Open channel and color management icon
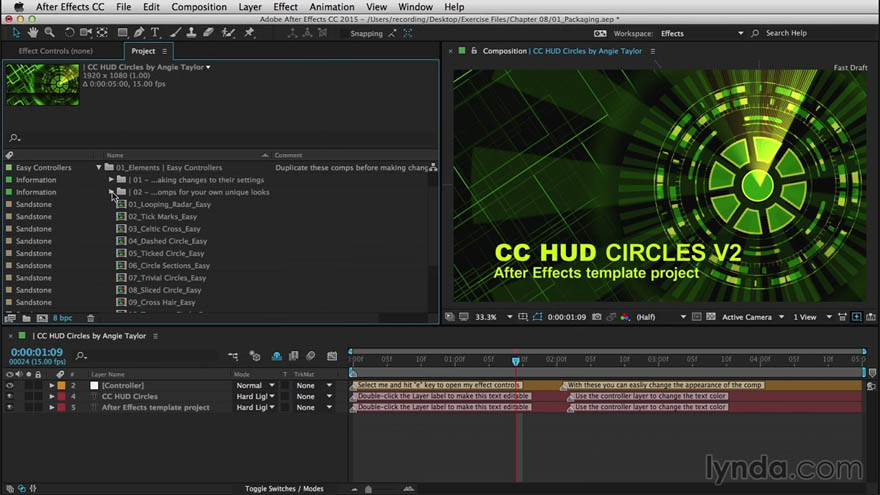Viewport: 880px width, 495px height. [x=625, y=317]
